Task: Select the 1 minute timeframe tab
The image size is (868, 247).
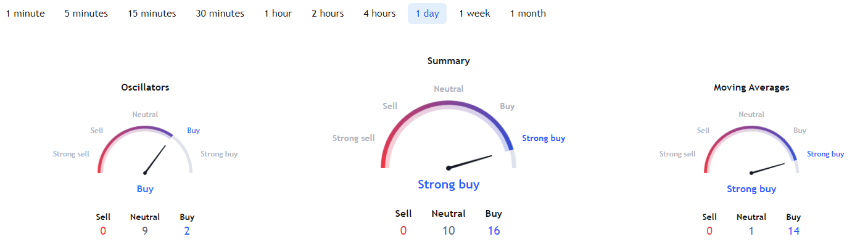Action: 25,14
